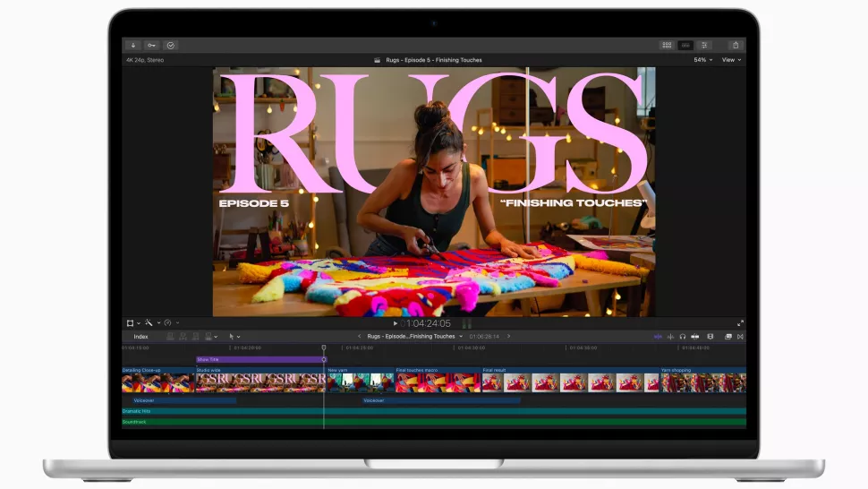
Task: Click the color enhancement wand icon
Action: pos(150,322)
